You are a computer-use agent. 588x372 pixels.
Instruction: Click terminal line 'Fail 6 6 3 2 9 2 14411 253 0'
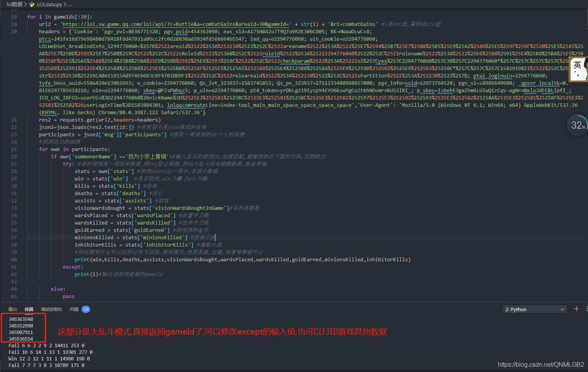[x=46, y=345]
